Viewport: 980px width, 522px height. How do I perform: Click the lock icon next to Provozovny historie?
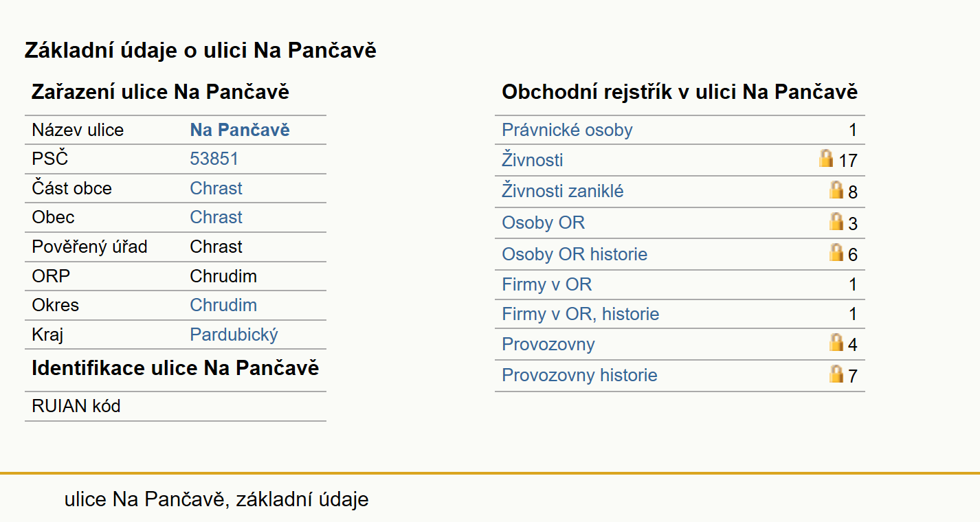pyautogui.click(x=836, y=374)
